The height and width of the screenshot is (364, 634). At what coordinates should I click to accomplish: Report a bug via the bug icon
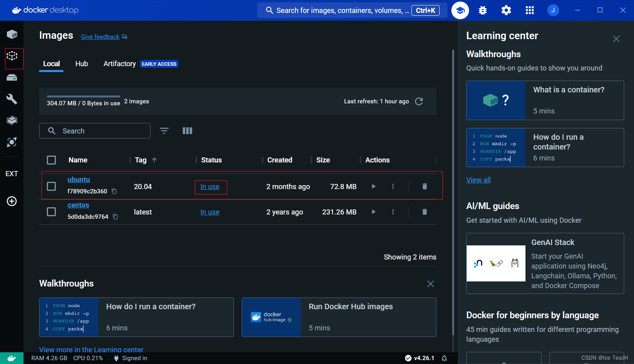point(482,10)
